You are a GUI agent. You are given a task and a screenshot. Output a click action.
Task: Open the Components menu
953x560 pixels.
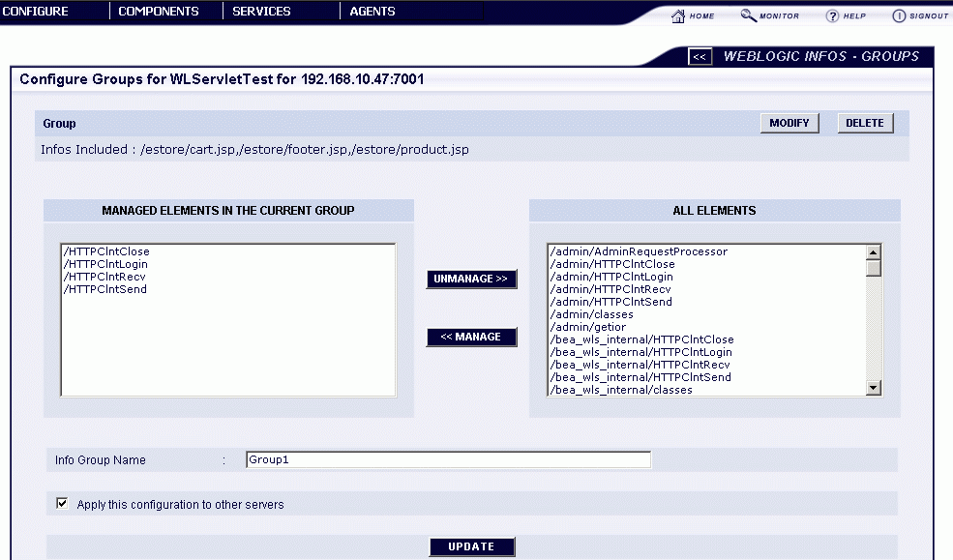tap(158, 11)
